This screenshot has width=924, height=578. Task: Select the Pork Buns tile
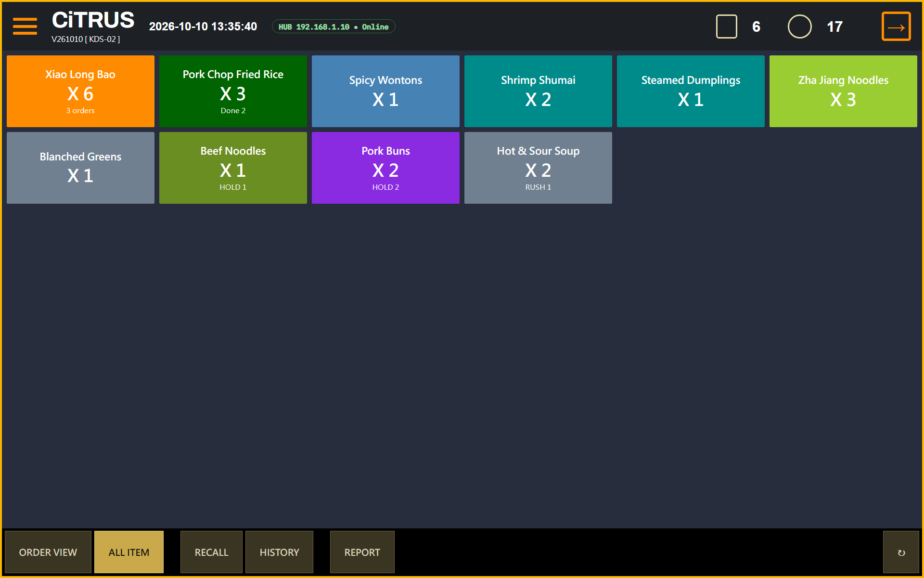coord(385,168)
